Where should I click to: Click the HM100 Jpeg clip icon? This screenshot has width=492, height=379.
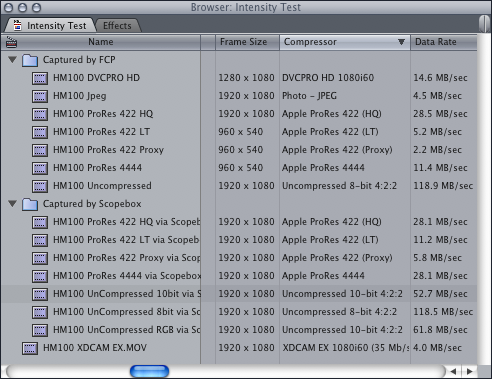tap(40, 96)
